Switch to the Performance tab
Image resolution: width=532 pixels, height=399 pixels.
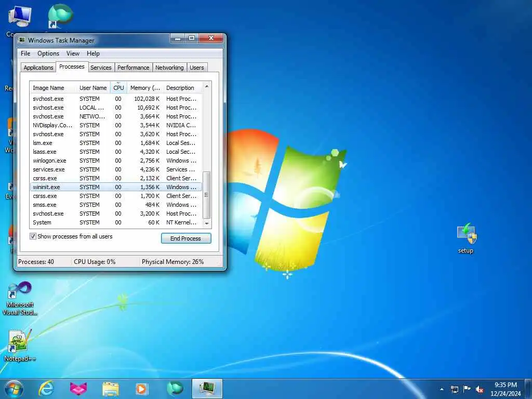point(134,68)
